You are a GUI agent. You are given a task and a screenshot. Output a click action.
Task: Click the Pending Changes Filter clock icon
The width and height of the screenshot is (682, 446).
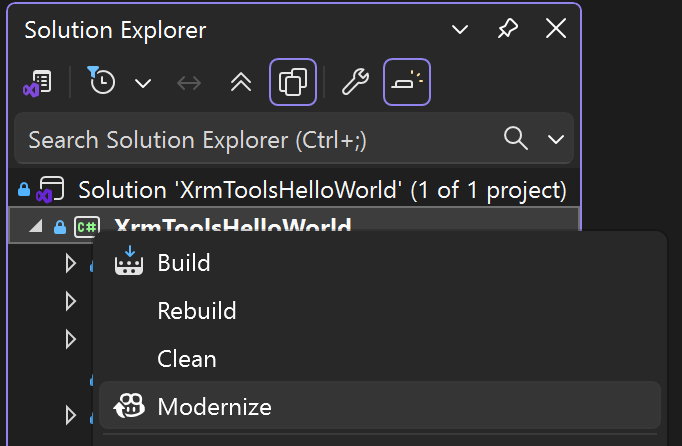[102, 82]
